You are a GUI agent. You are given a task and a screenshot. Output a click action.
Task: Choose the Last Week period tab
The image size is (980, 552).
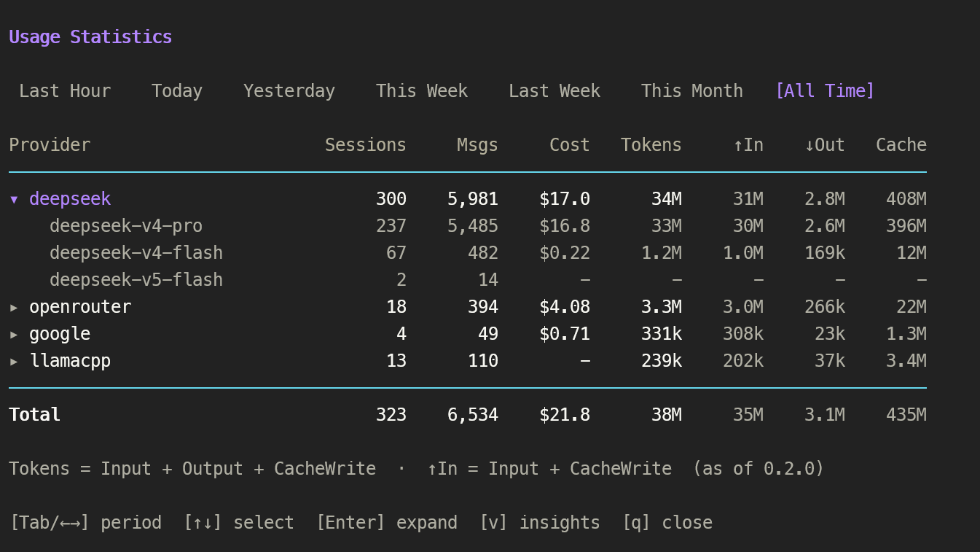pyautogui.click(x=554, y=91)
